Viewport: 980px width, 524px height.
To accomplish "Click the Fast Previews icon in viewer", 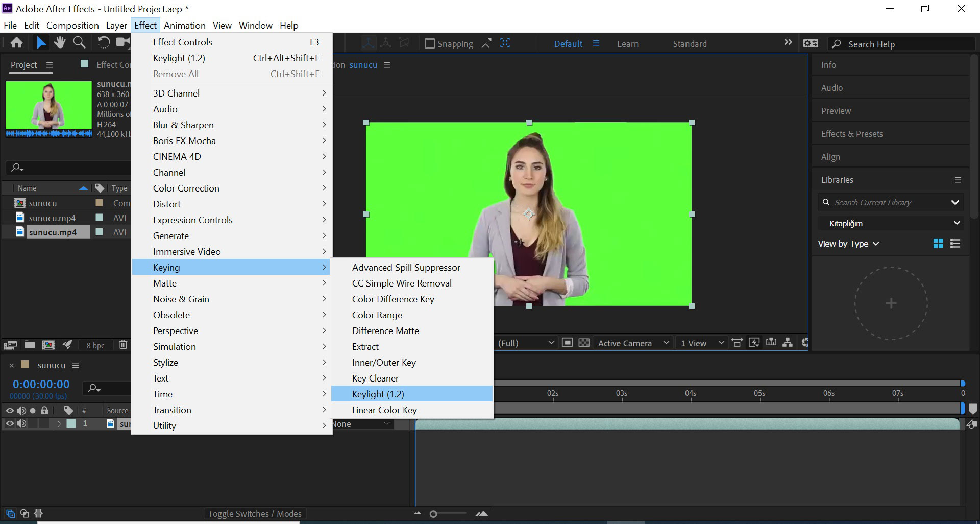I will coord(754,343).
